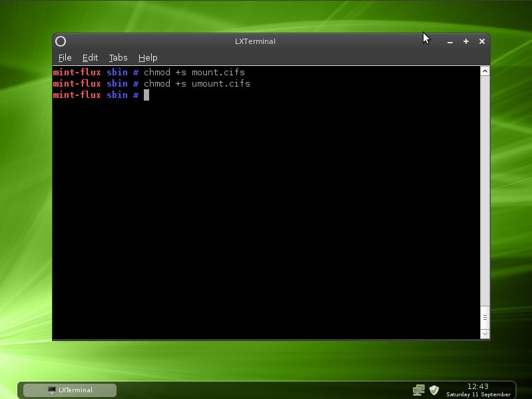Open the File menu

coord(65,58)
